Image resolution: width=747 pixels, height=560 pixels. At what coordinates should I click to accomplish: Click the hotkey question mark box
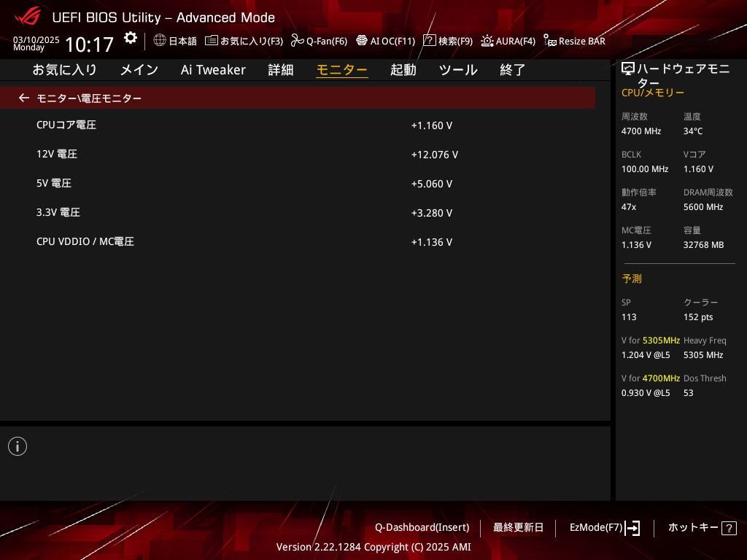click(x=729, y=528)
